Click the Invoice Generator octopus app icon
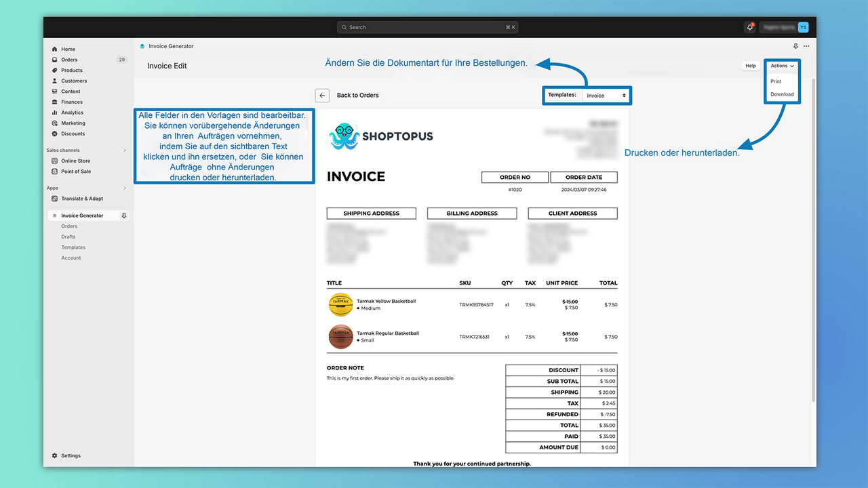The width and height of the screenshot is (868, 488). tap(142, 46)
